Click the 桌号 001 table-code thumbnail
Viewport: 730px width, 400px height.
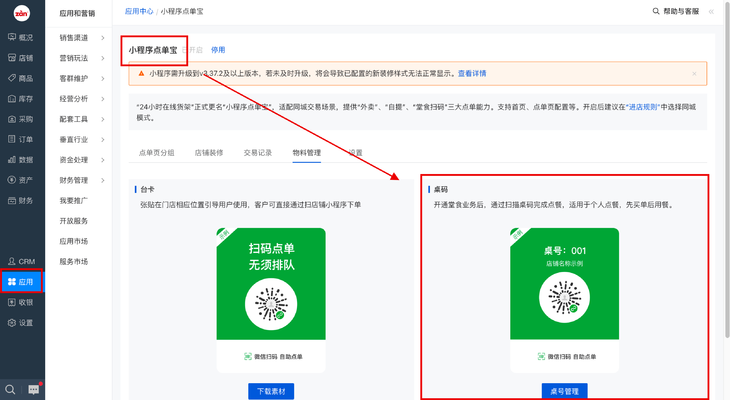pyautogui.click(x=564, y=300)
